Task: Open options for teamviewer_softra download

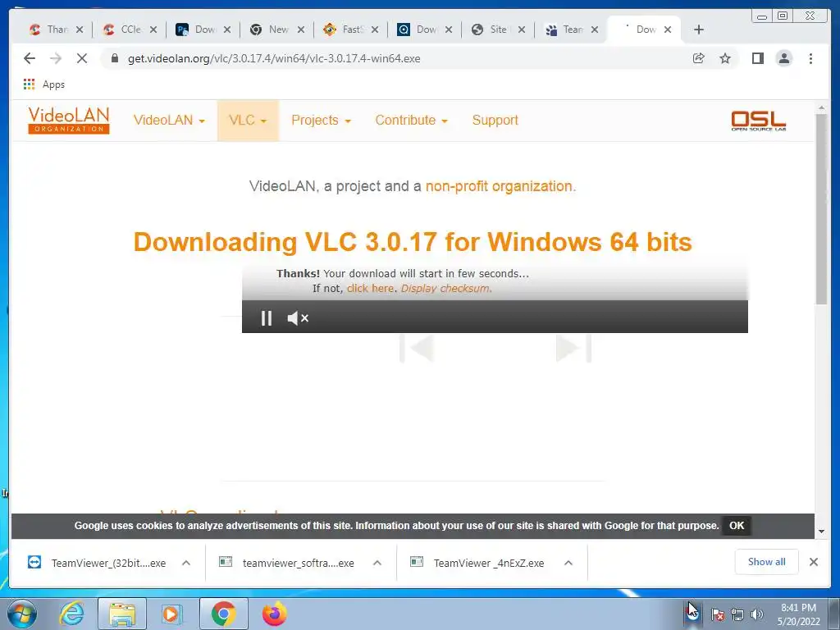Action: [377, 563]
